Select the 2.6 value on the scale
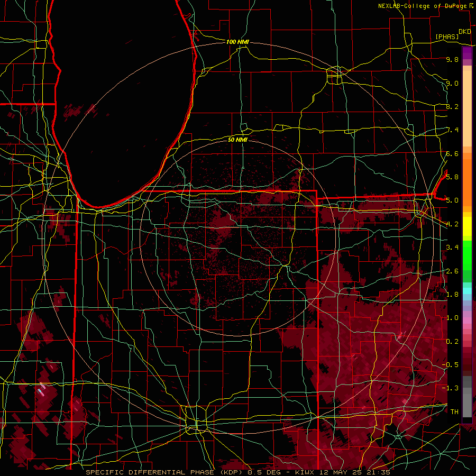This screenshot has height=476, width=476. click(452, 271)
